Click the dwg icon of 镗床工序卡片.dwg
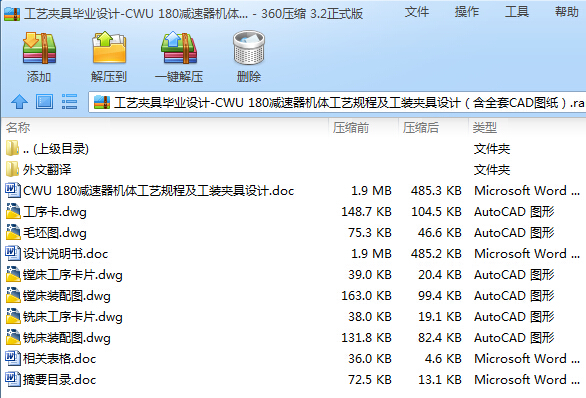The height and width of the screenshot is (398, 586). point(13,274)
